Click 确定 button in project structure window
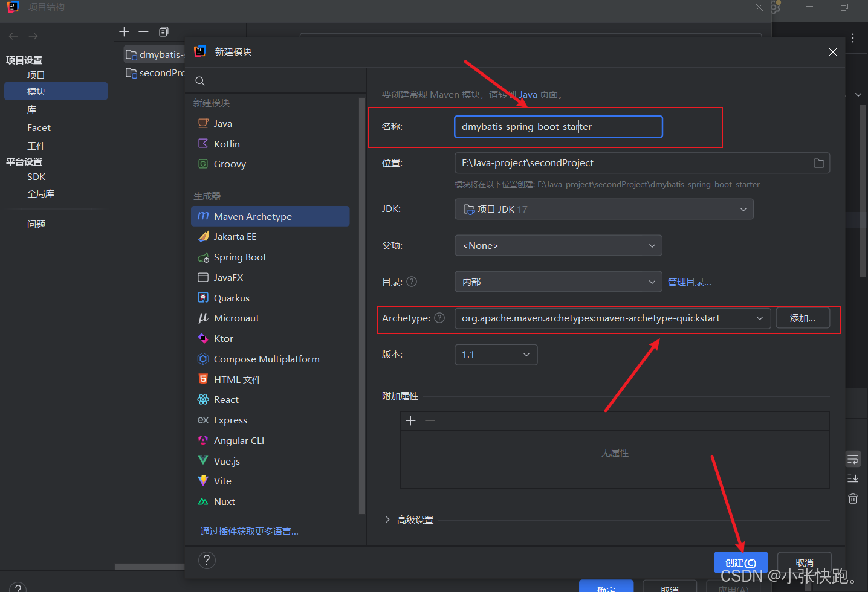 (606, 587)
